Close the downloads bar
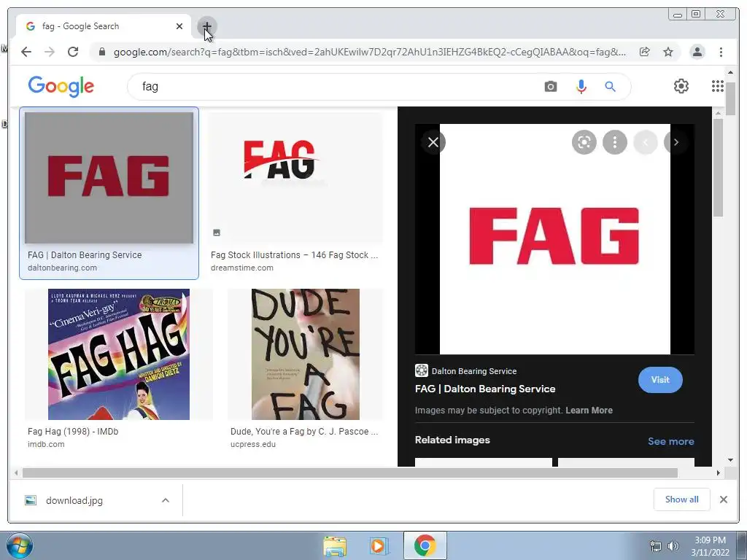This screenshot has height=560, width=747. point(723,499)
